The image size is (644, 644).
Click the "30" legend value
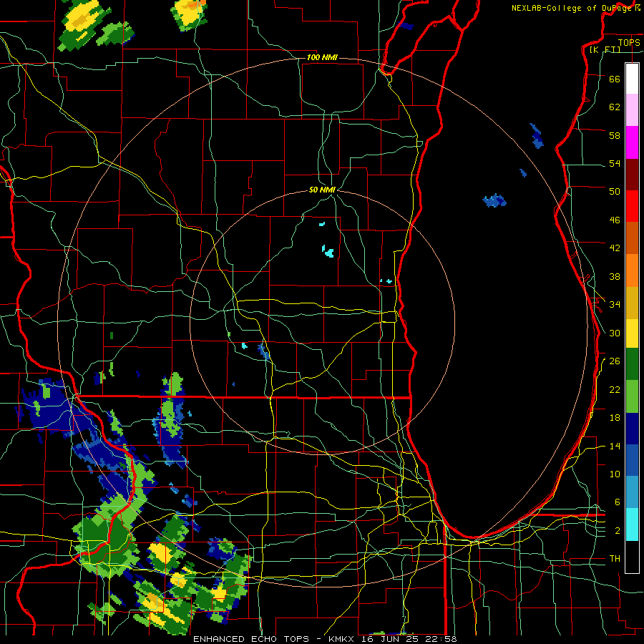click(x=615, y=333)
